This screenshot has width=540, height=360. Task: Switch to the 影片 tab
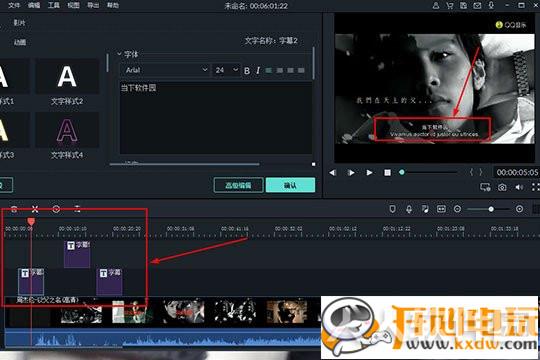19,23
